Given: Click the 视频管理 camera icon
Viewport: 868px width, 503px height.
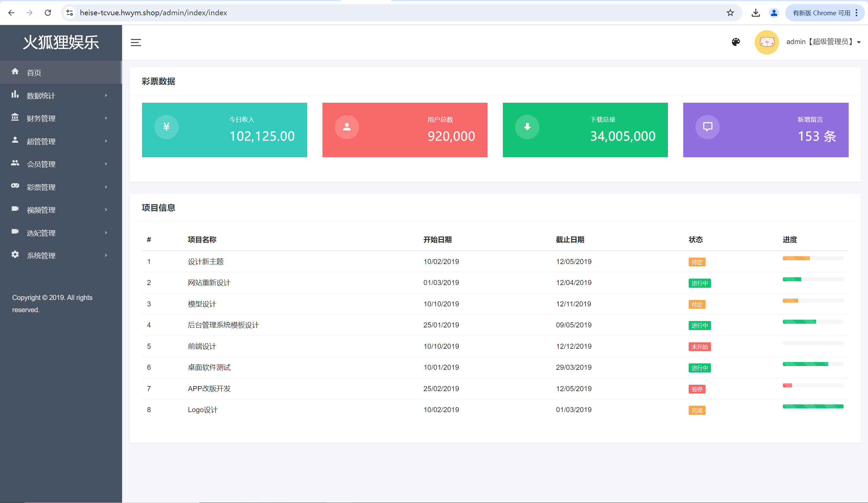Looking at the screenshot, I should pos(15,209).
